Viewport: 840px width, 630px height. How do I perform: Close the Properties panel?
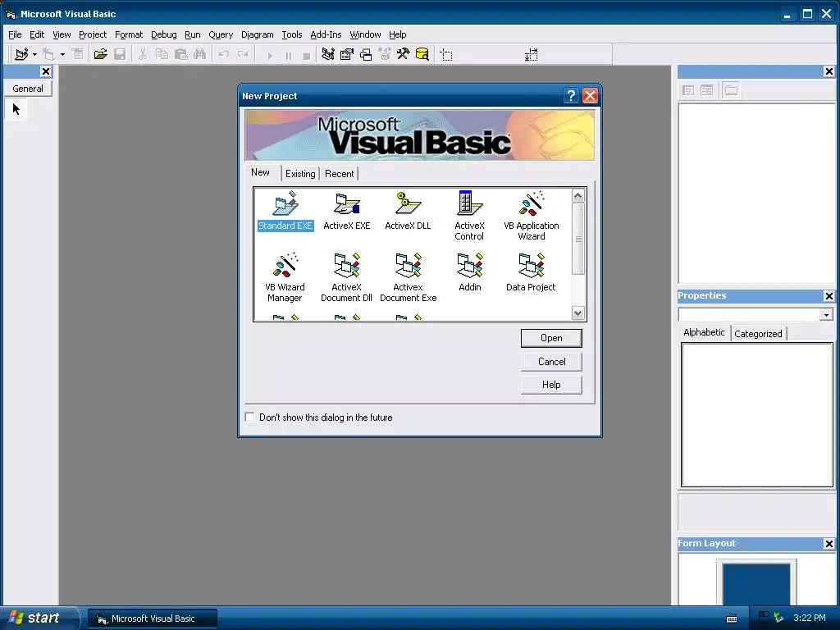click(829, 295)
